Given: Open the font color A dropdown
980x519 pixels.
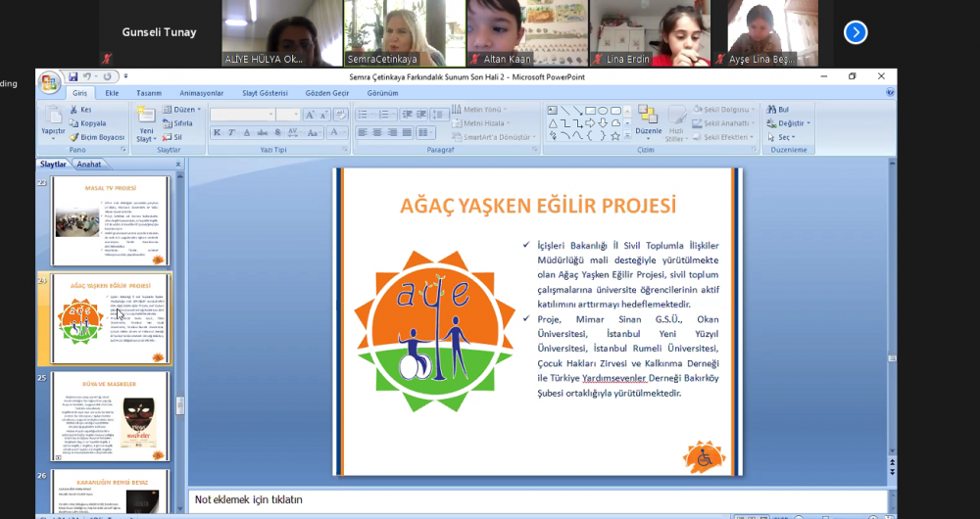Looking at the screenshot, I should click(x=337, y=132).
